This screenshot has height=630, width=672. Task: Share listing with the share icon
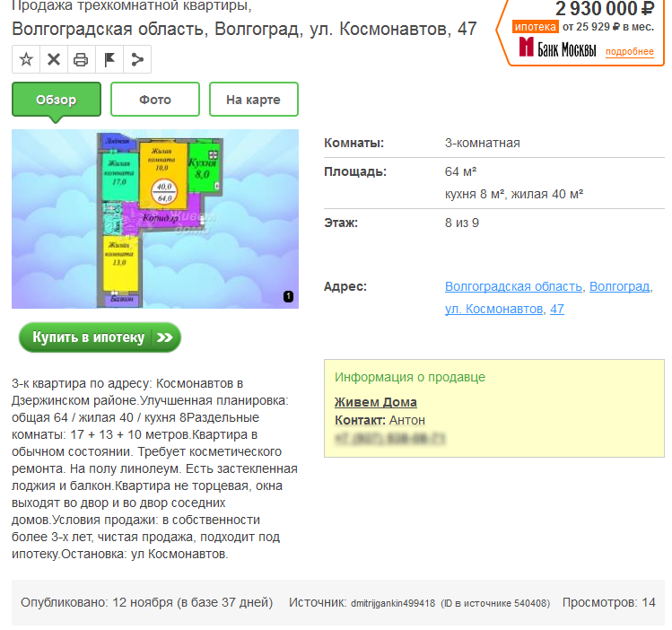pos(137,59)
